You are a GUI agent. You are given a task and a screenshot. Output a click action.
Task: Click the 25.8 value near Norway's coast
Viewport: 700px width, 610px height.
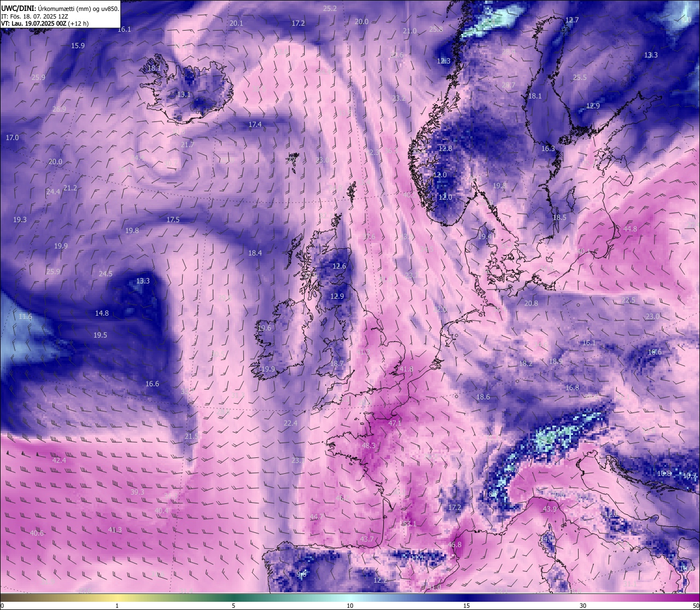(x=436, y=30)
